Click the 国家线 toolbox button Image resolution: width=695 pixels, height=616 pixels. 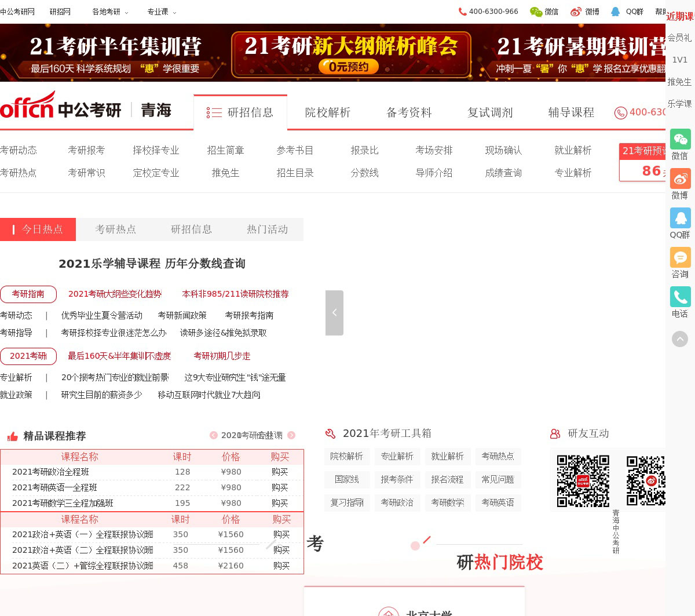tap(346, 479)
